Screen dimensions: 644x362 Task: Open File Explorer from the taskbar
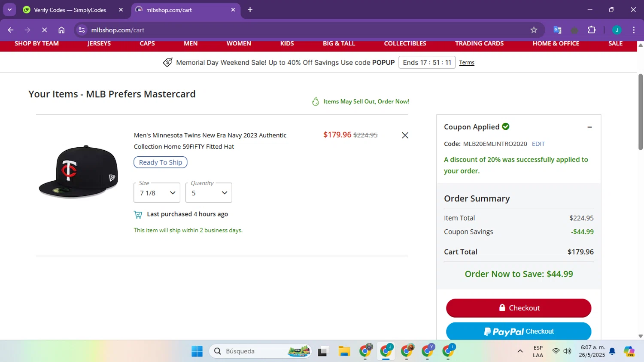(x=344, y=351)
